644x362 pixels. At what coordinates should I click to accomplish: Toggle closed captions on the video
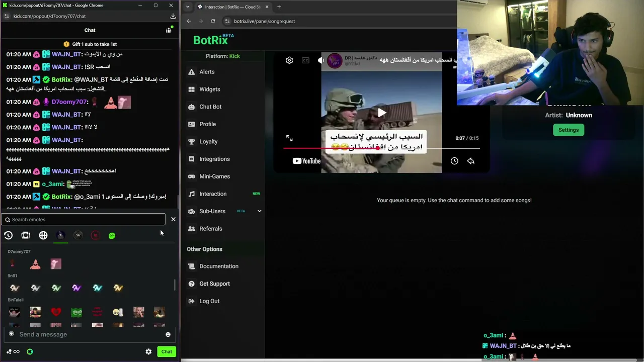pyautogui.click(x=305, y=60)
